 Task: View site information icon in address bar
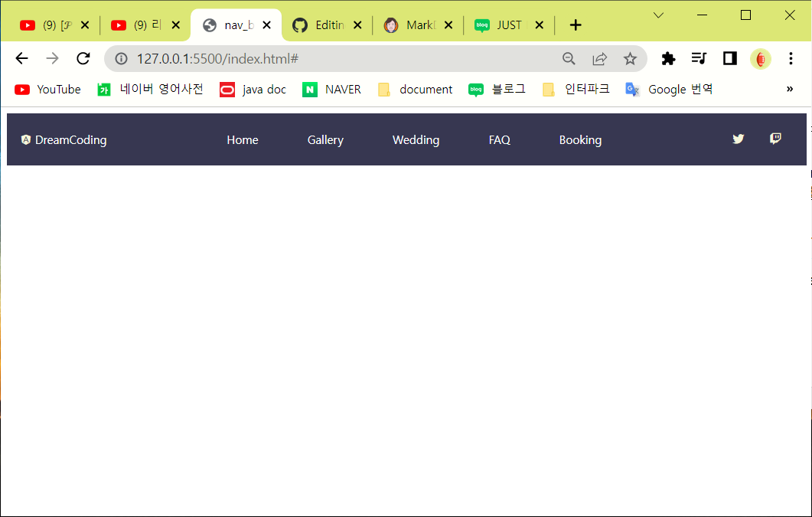click(121, 58)
